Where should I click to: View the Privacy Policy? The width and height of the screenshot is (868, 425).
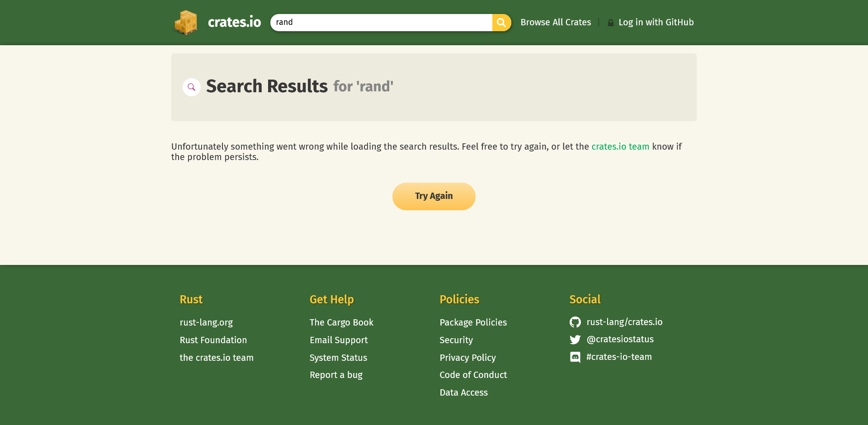click(467, 358)
